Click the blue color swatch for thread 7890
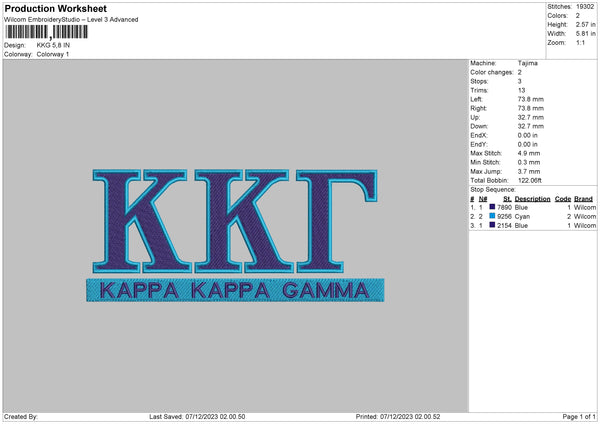The height and width of the screenshot is (424, 600). 493,207
